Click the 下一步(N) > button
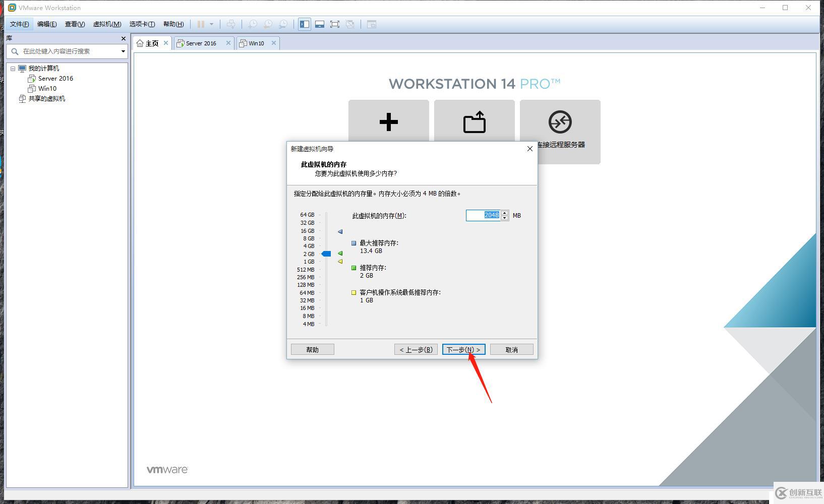 tap(464, 350)
